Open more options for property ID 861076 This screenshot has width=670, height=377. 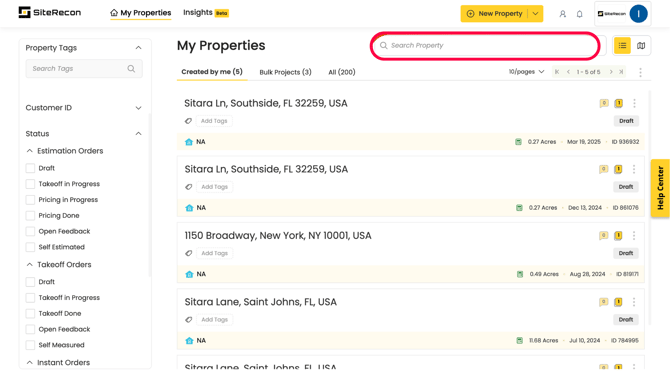634,169
